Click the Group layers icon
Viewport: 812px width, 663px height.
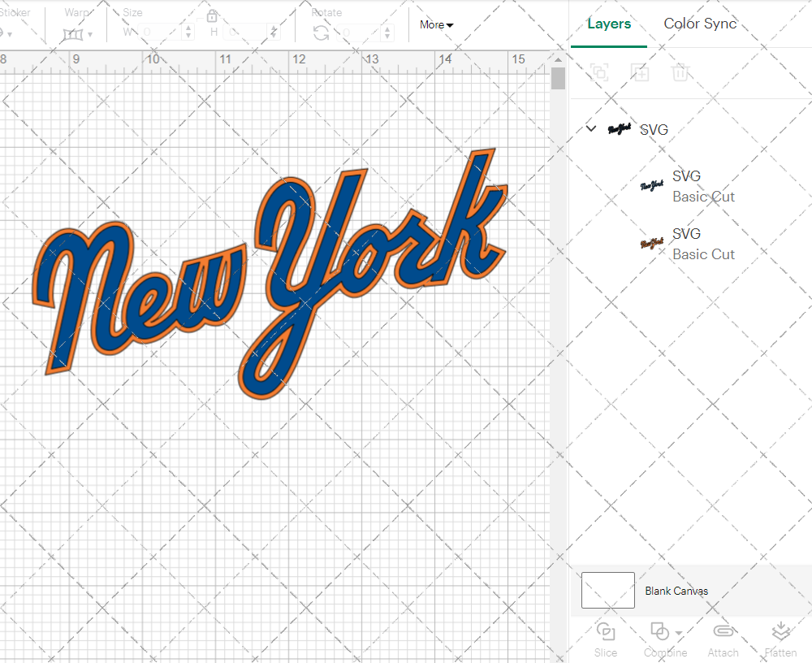[x=599, y=72]
